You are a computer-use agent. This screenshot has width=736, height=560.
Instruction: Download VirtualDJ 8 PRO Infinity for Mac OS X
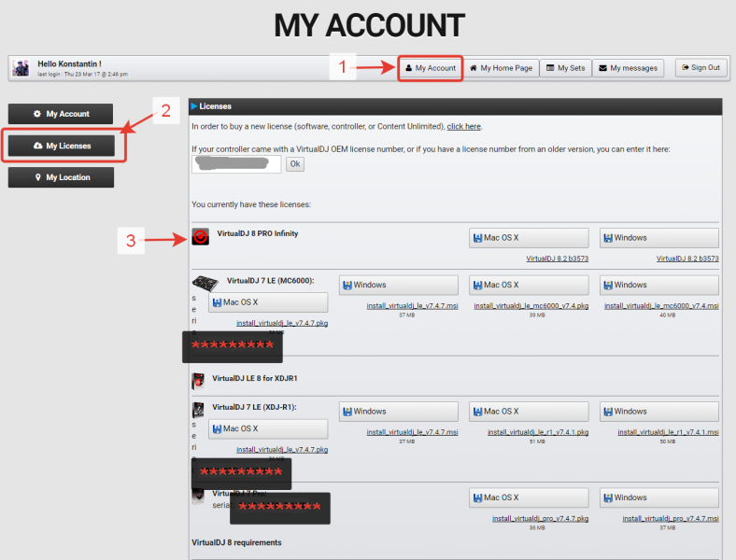coord(529,238)
